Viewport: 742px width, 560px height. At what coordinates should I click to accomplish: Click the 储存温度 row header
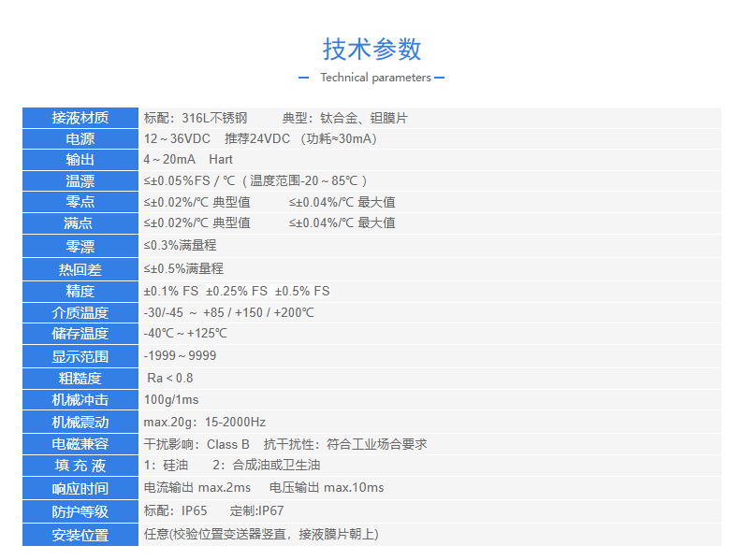[x=80, y=334]
